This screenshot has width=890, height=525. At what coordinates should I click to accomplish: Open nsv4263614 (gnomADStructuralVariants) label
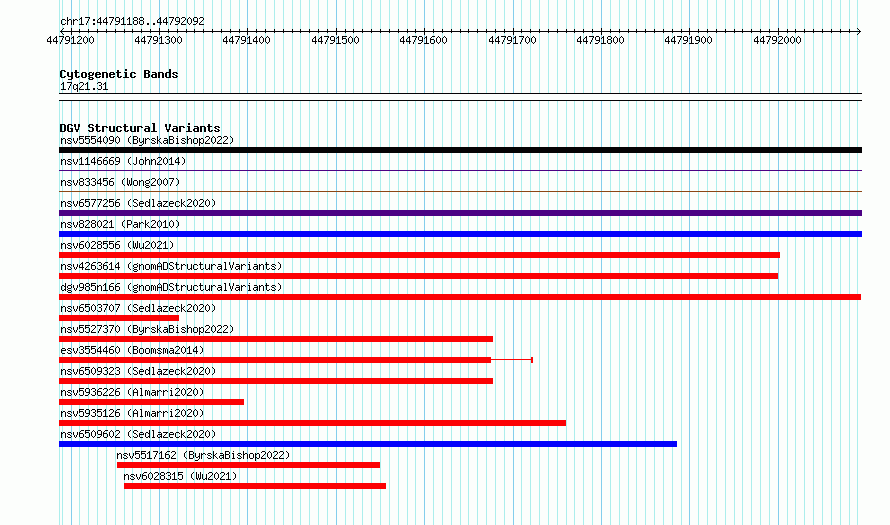[x=171, y=266]
